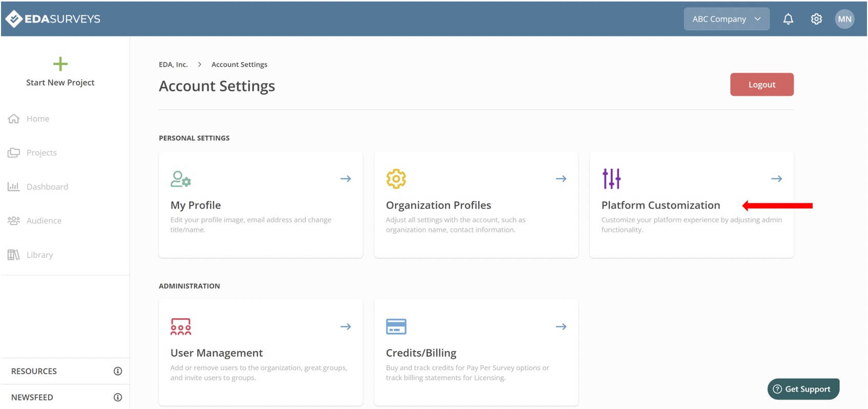Image resolution: width=868 pixels, height=409 pixels.
Task: Click the Credits/Billing credit card icon
Action: 396,326
